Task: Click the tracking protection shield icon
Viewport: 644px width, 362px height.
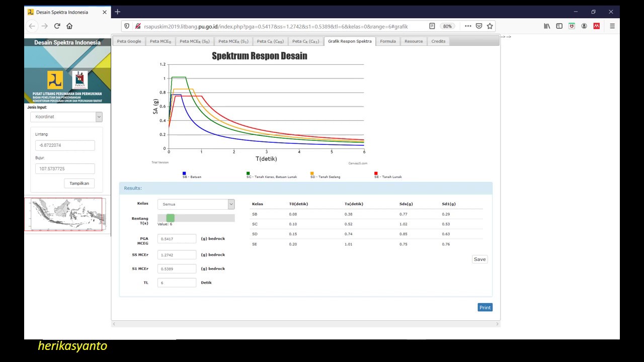Action: click(127, 26)
